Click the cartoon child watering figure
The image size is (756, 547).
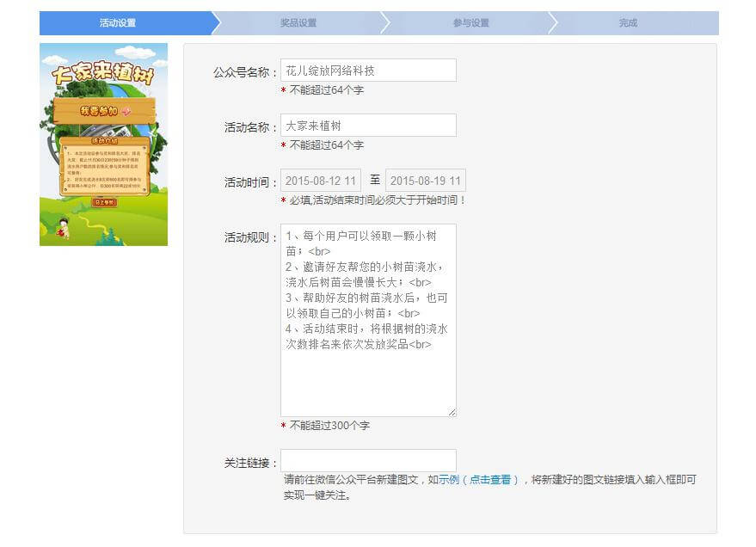[63, 229]
